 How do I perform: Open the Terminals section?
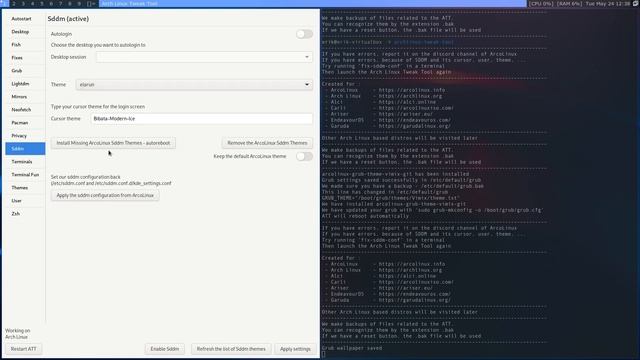(25, 162)
